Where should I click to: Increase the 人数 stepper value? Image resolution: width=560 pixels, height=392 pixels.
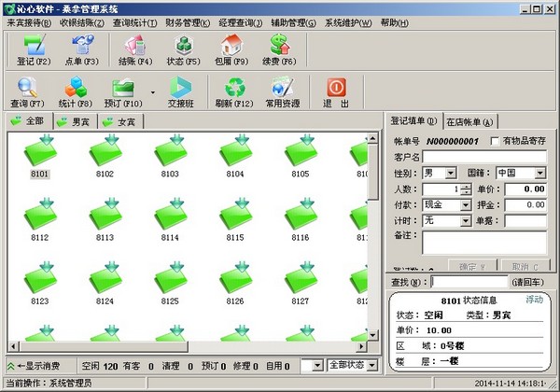pos(466,187)
